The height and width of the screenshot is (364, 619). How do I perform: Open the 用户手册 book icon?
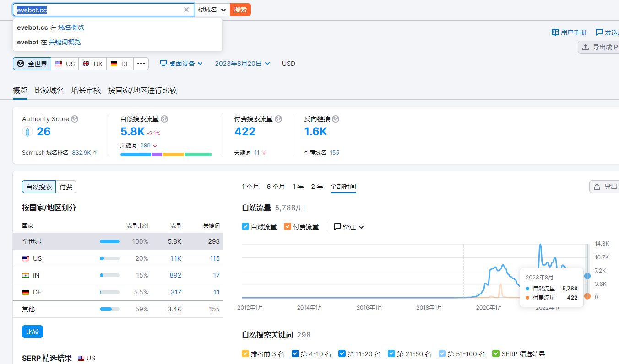(555, 32)
